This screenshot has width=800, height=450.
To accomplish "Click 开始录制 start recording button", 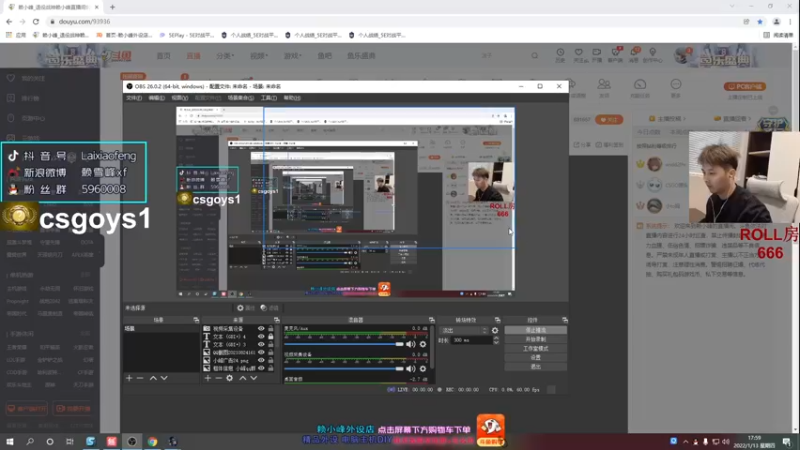I will (x=535, y=339).
